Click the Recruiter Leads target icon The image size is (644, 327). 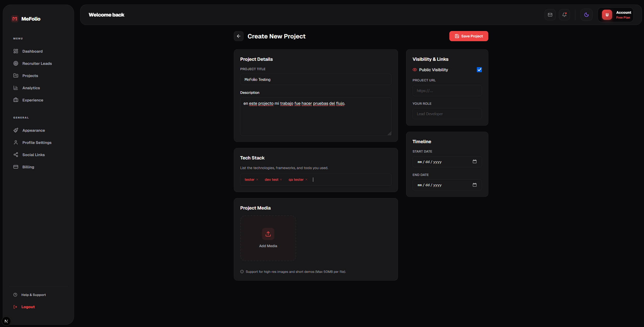click(16, 63)
